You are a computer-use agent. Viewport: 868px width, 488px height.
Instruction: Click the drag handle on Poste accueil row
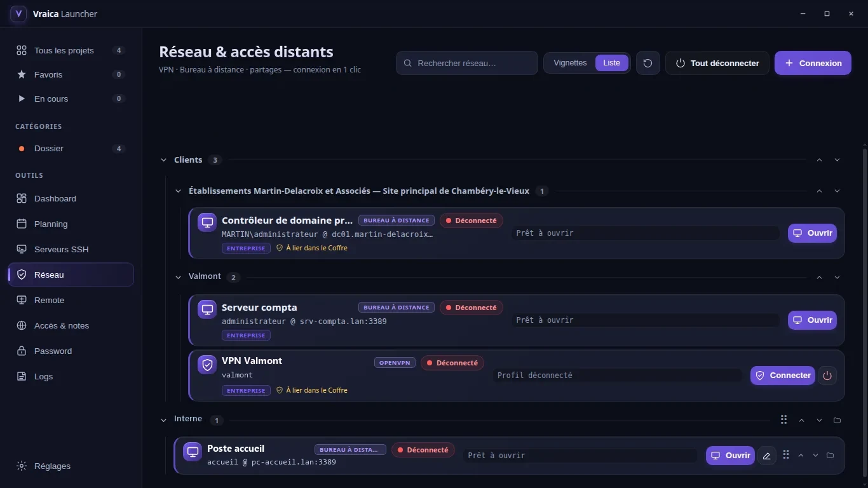tap(786, 454)
